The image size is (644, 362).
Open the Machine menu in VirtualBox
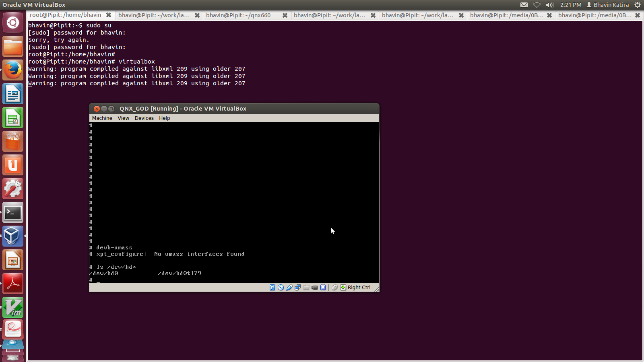pos(102,118)
